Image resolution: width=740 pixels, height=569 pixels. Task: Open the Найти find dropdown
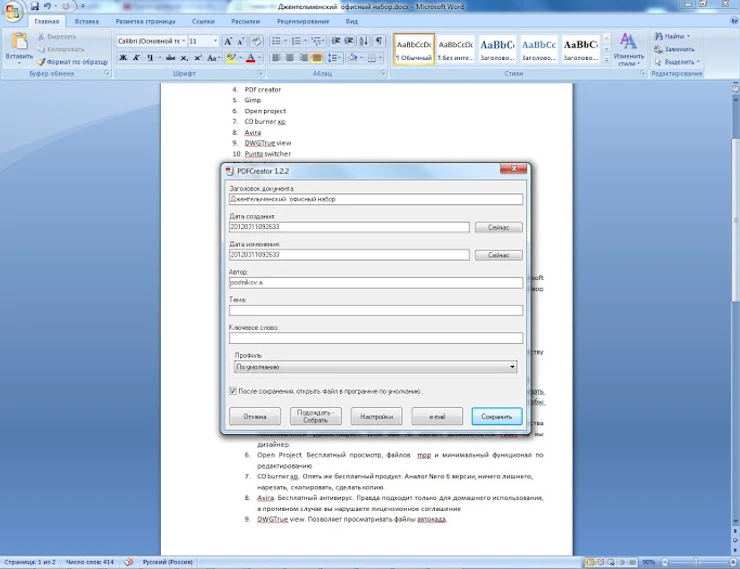click(673, 36)
